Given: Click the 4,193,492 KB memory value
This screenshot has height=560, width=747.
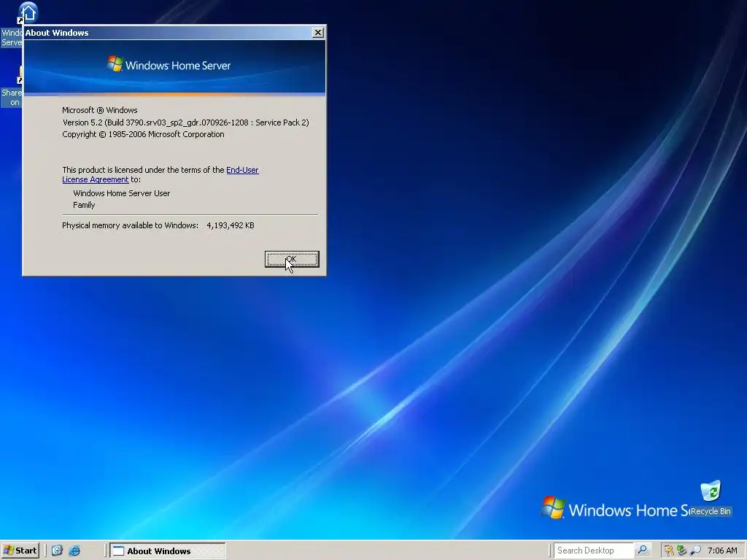Looking at the screenshot, I should (x=230, y=225).
